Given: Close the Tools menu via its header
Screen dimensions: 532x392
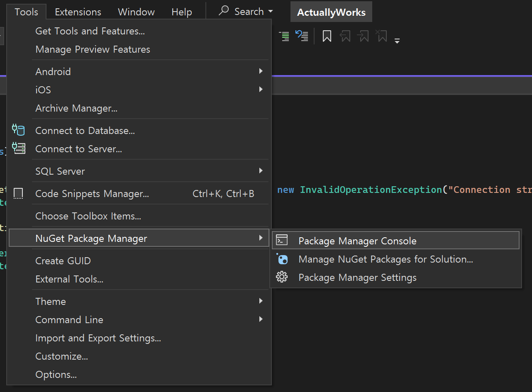Looking at the screenshot, I should point(27,12).
